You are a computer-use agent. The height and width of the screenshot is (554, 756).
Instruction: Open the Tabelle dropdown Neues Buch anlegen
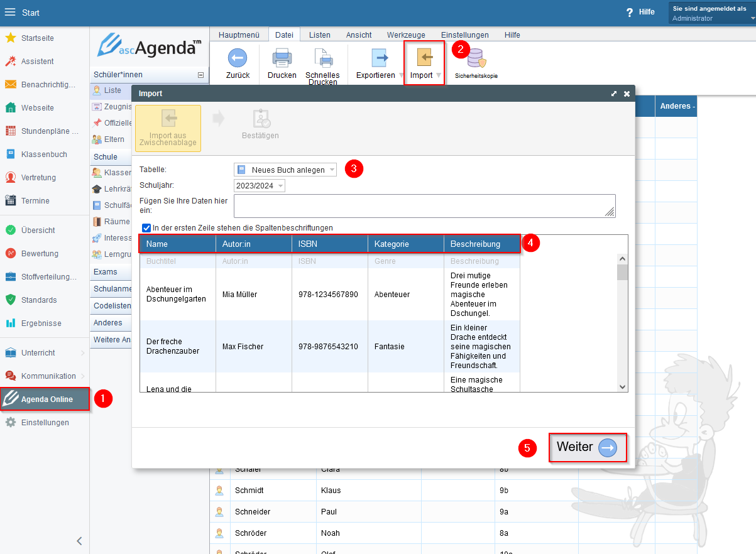tap(285, 170)
